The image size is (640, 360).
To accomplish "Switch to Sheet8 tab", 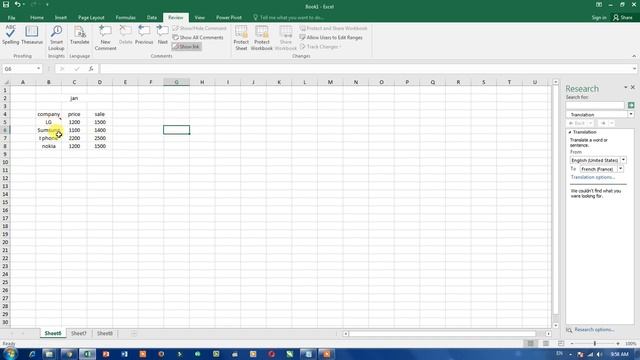I will coord(105,333).
